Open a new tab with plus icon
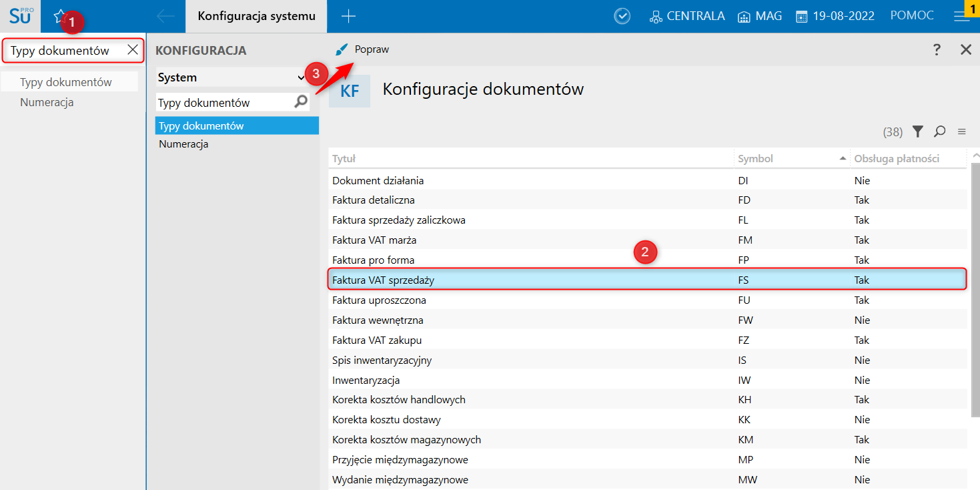 pyautogui.click(x=348, y=16)
